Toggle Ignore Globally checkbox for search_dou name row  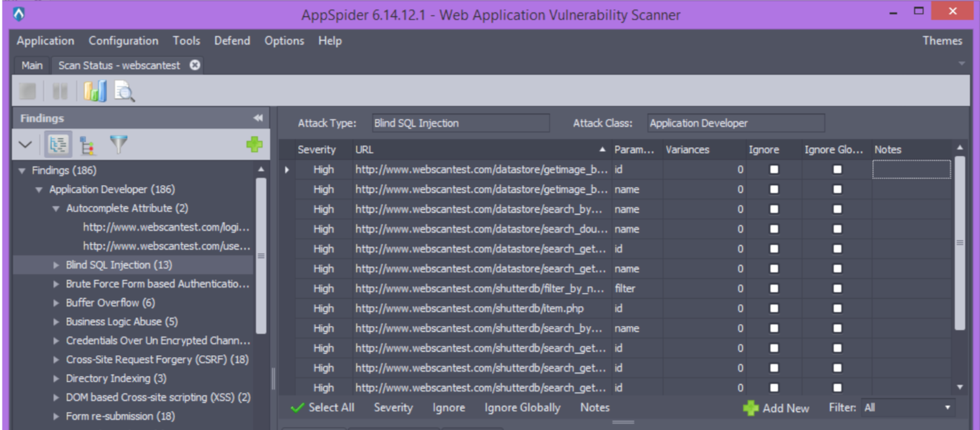(837, 229)
